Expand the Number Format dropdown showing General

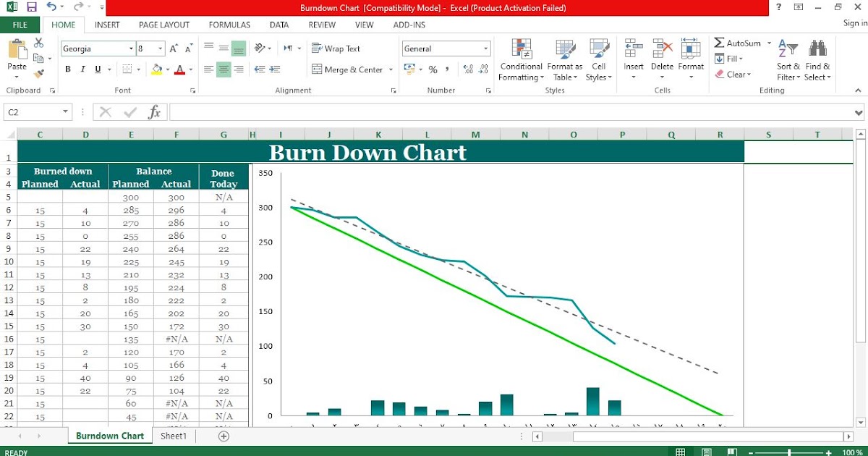(487, 48)
